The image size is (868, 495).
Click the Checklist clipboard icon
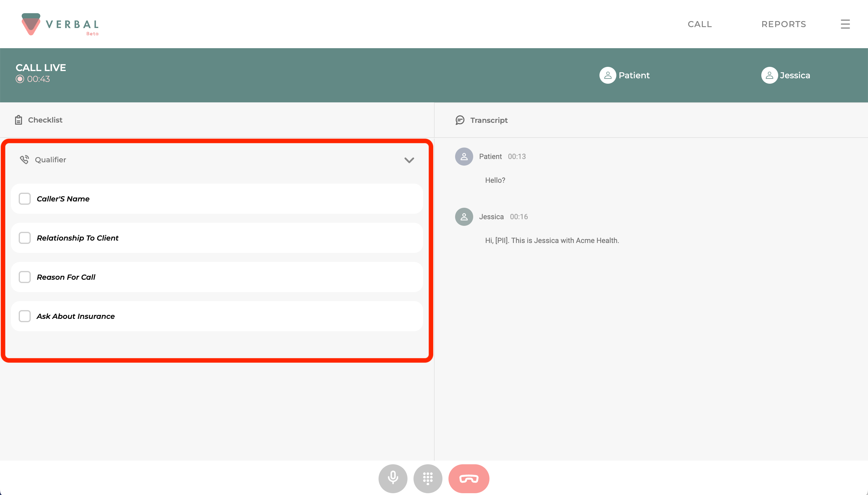(x=18, y=120)
